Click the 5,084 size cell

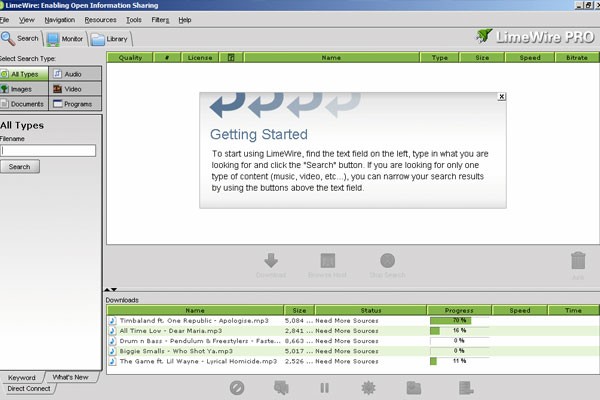(x=299, y=321)
